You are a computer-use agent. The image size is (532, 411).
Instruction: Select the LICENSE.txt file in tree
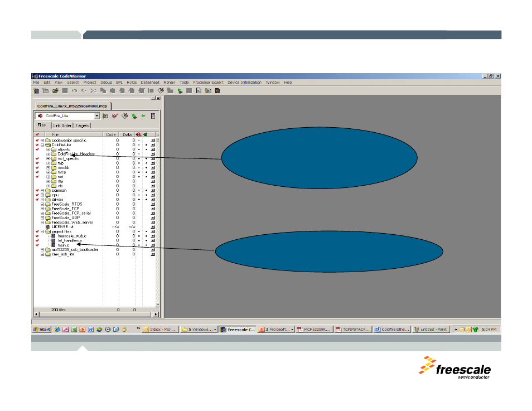pyautogui.click(x=62, y=227)
